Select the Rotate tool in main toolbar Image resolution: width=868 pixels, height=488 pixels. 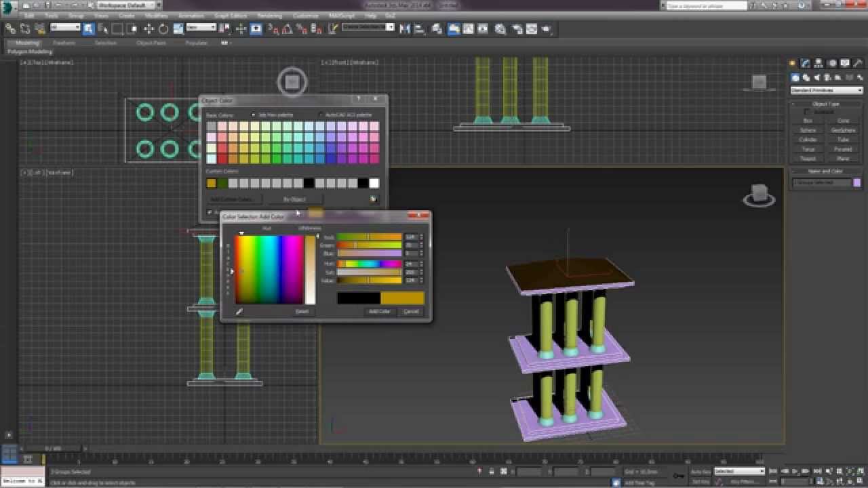pos(163,28)
